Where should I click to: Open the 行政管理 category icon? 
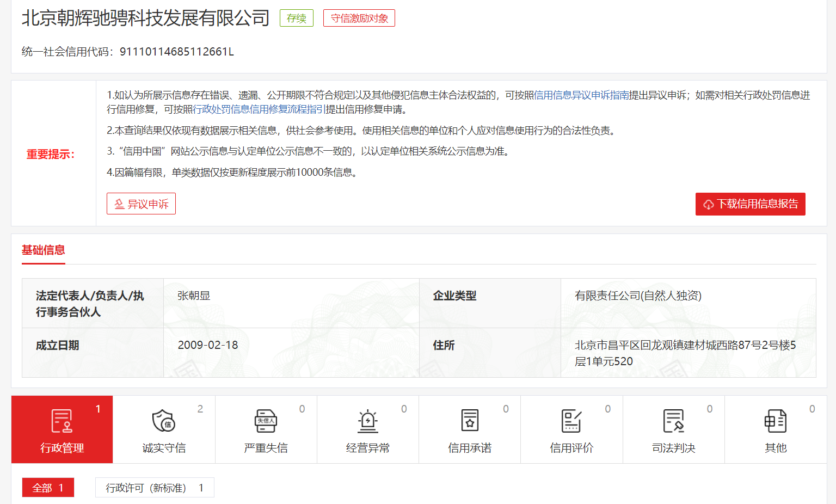[62, 421]
